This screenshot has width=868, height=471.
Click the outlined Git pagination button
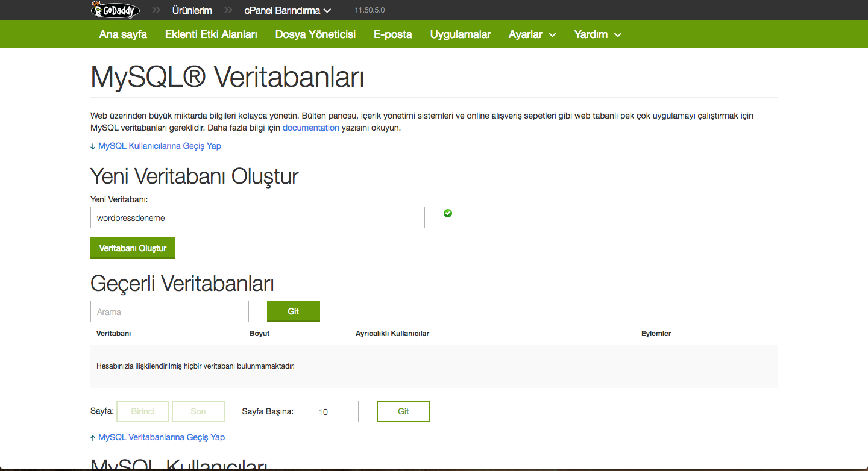click(403, 411)
